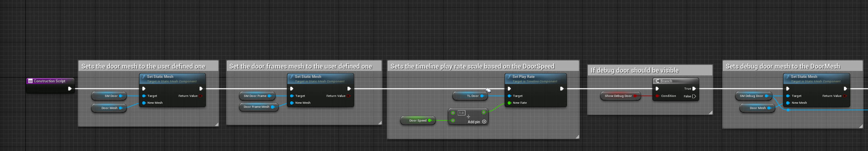868x151 pixels.
Task: Click the Construction Script output exec pin
Action: point(70,89)
